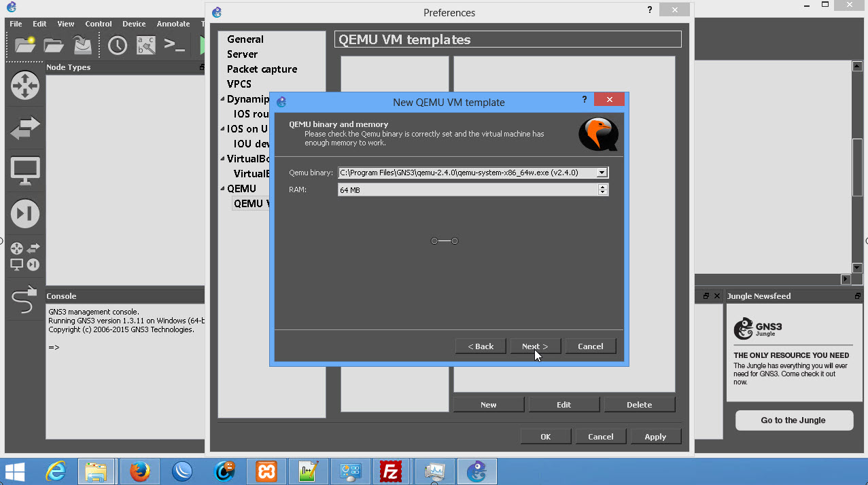The width and height of the screenshot is (868, 485).
Task: Click the New button in QEMU VM templates
Action: pos(489,405)
